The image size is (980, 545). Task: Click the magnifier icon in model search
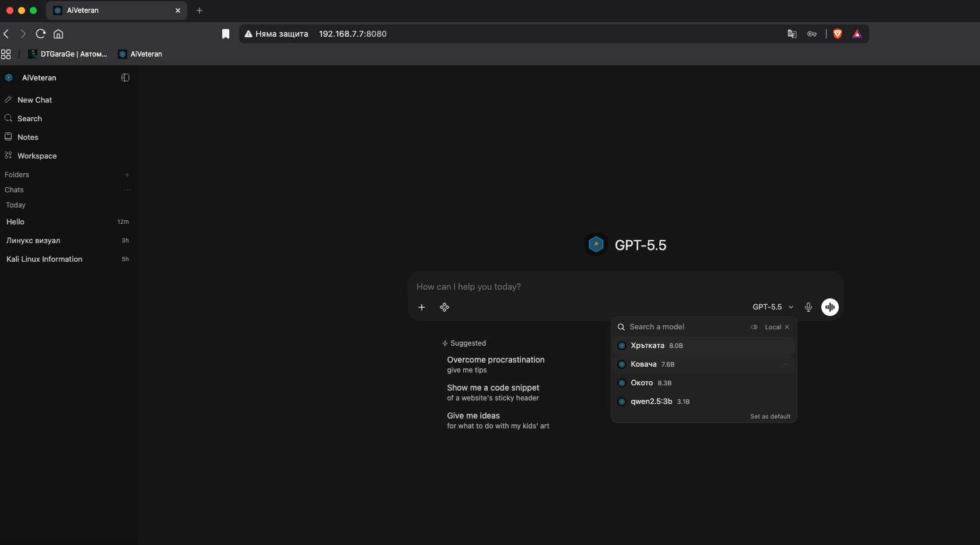pyautogui.click(x=621, y=327)
